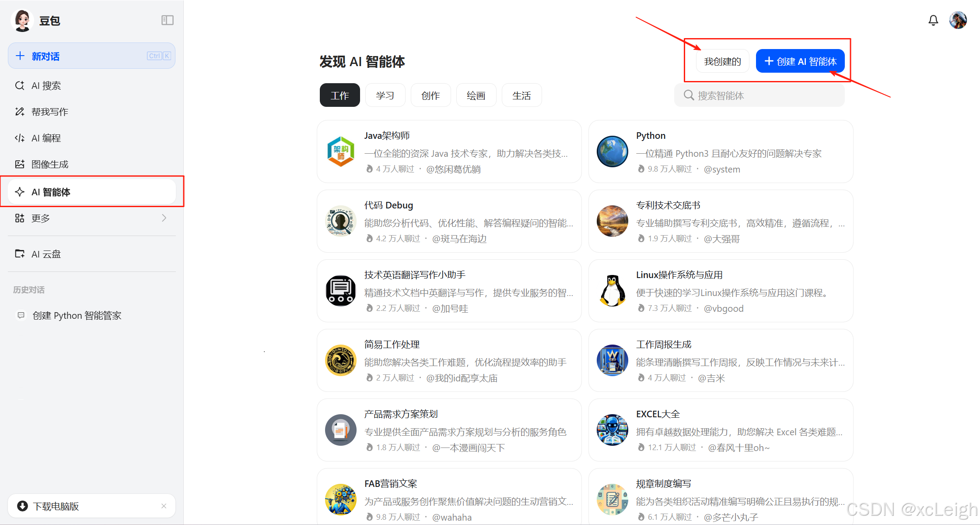Viewport: 980px width, 525px height.
Task: Click the 创建 AI 智能体 button
Action: (x=800, y=61)
